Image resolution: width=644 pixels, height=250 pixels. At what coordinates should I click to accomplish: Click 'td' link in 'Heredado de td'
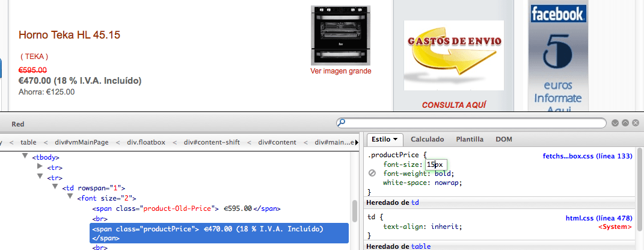pyautogui.click(x=415, y=202)
